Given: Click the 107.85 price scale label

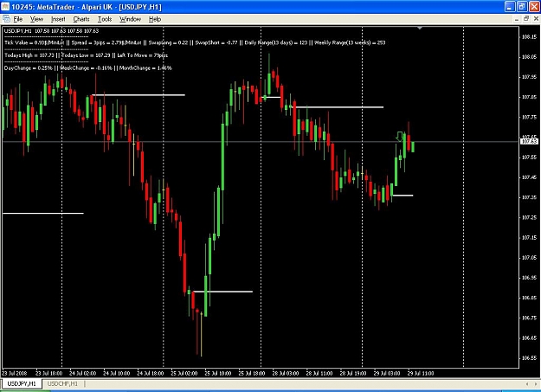Looking at the screenshot, I should pyautogui.click(x=529, y=97).
